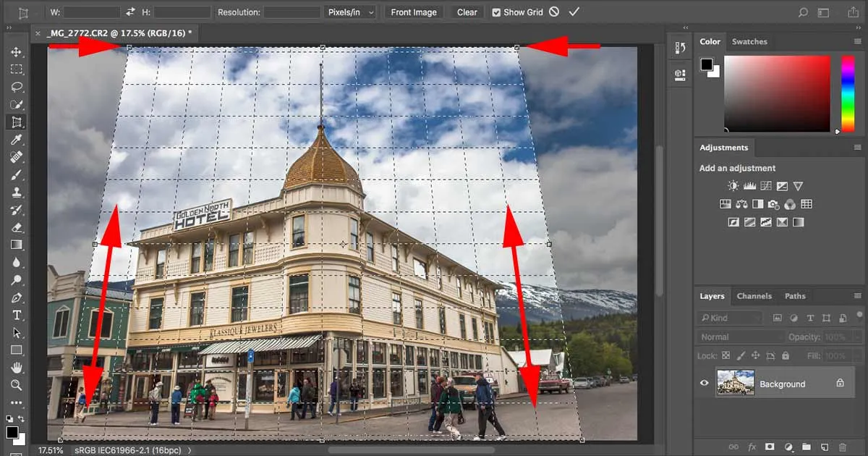Screen dimensions: 868x456
Task: Click the Background layer thumbnail
Action: pos(736,383)
